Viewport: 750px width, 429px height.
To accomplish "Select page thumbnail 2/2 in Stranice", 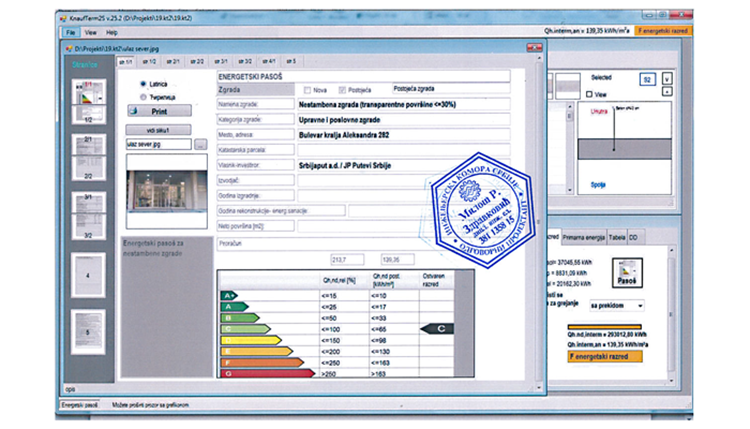I will [x=88, y=168].
